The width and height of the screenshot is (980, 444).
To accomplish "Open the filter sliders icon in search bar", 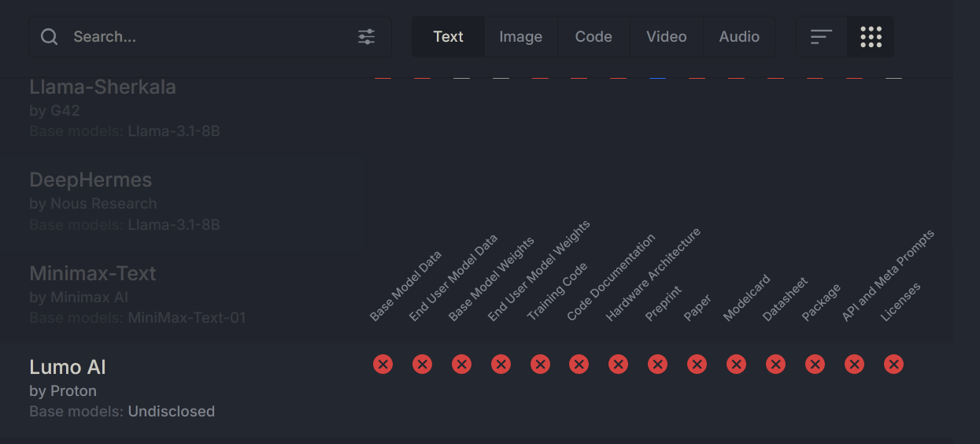I will (x=367, y=37).
